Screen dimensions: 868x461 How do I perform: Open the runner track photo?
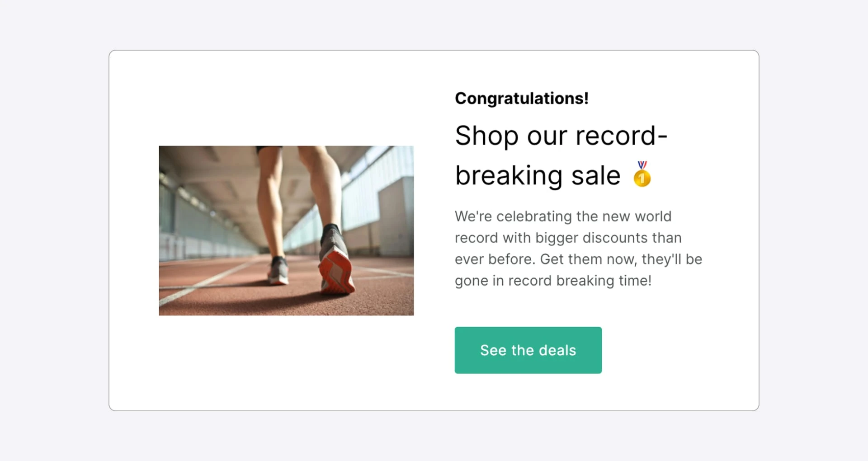[x=286, y=230]
